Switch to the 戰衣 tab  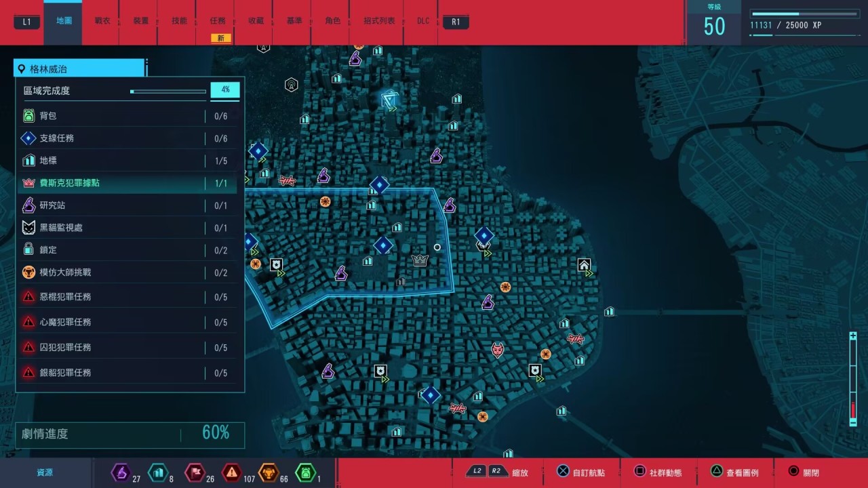click(102, 21)
